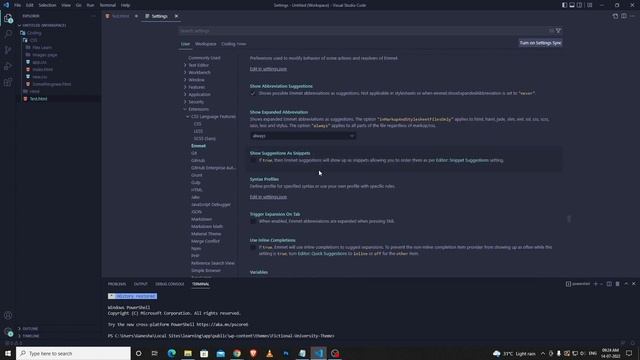Open the File menu

pos(18,5)
